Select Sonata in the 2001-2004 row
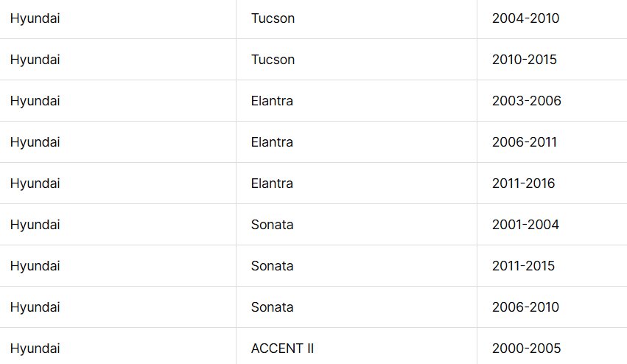The height and width of the screenshot is (364, 627). pyautogui.click(x=272, y=225)
